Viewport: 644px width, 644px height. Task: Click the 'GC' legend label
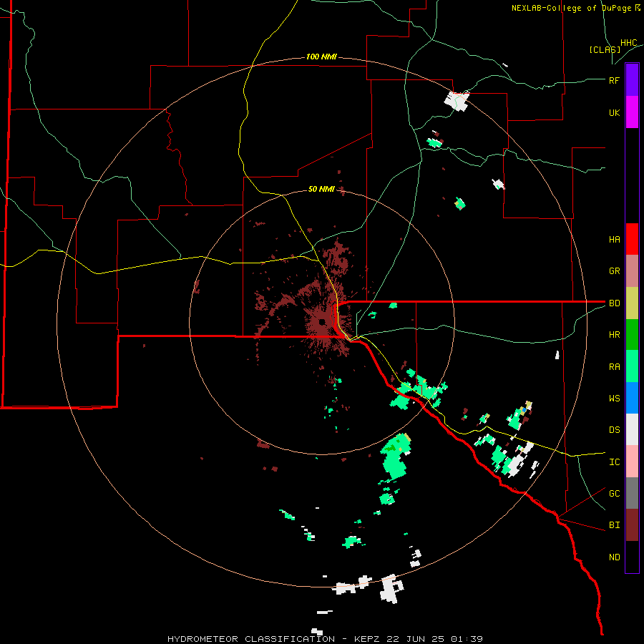(615, 493)
